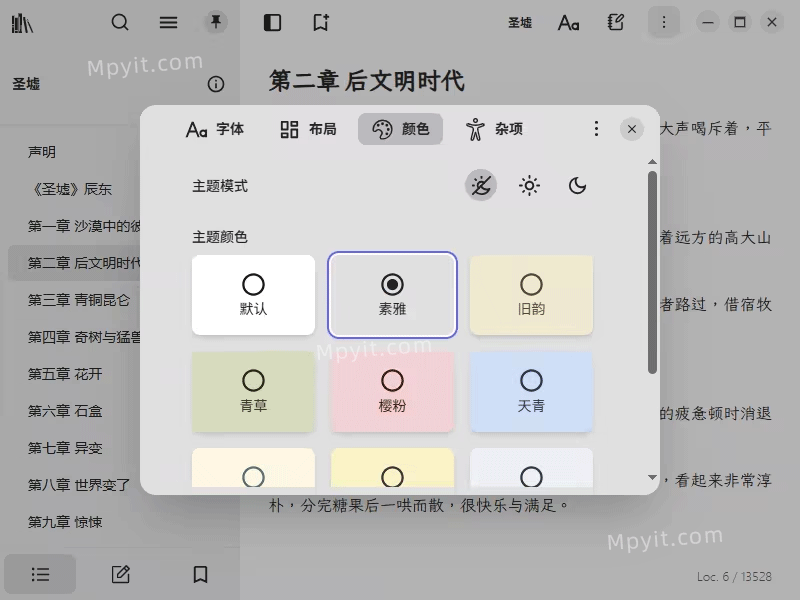Image resolution: width=800 pixels, height=600 pixels.
Task: Select automatic theme mode icon
Action: click(x=481, y=185)
